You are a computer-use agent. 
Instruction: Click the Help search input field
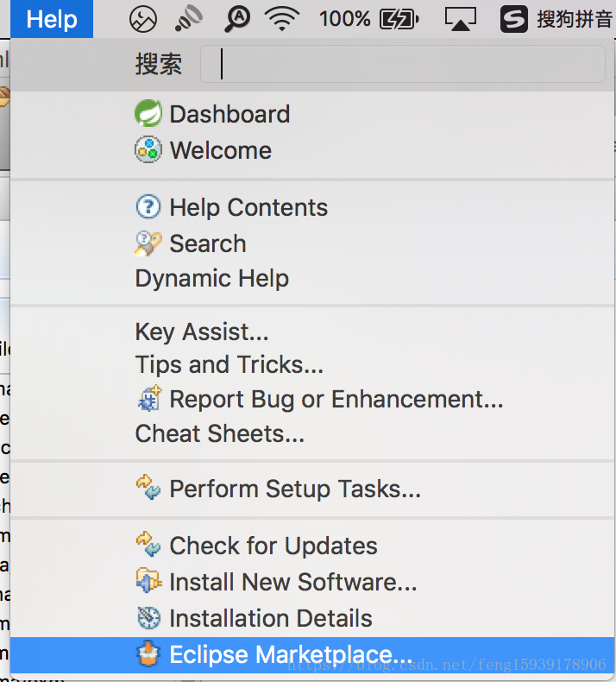coord(403,64)
